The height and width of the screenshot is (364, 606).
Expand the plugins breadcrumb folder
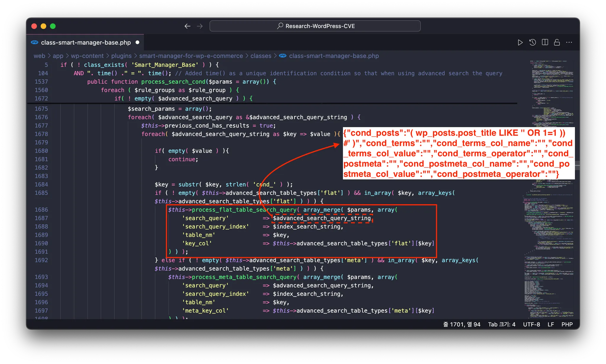(x=121, y=56)
